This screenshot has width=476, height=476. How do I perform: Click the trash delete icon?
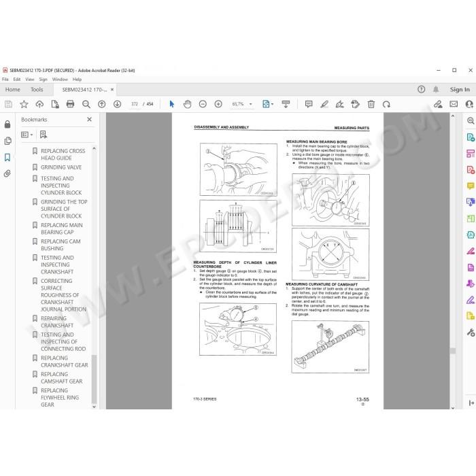371,105
